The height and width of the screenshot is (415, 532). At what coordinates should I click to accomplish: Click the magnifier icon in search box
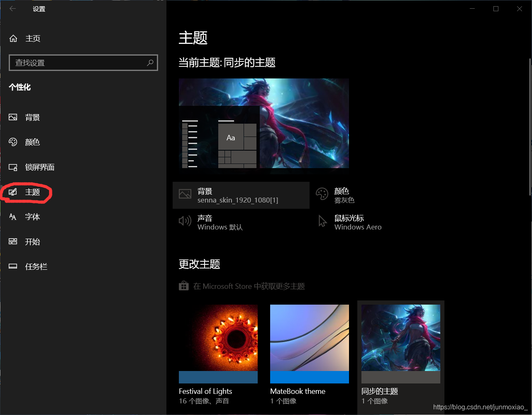pyautogui.click(x=150, y=63)
